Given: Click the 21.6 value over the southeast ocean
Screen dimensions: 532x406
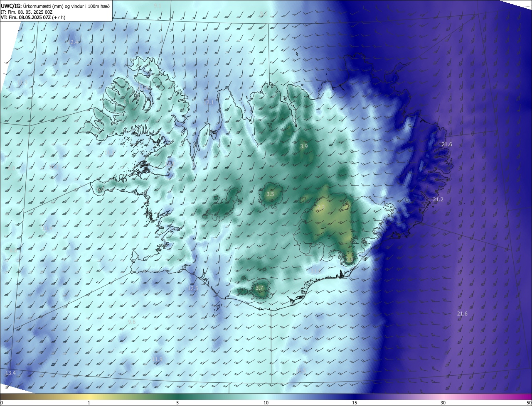Looking at the screenshot, I should pyautogui.click(x=462, y=314).
